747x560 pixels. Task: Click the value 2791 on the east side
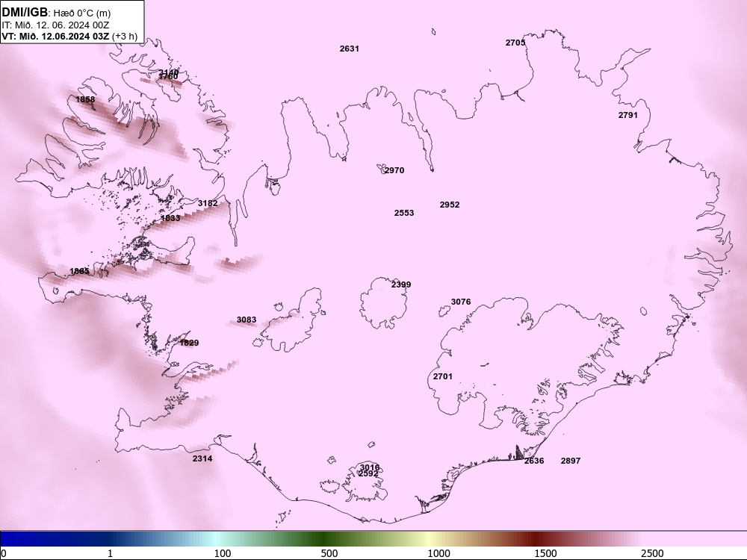click(628, 115)
